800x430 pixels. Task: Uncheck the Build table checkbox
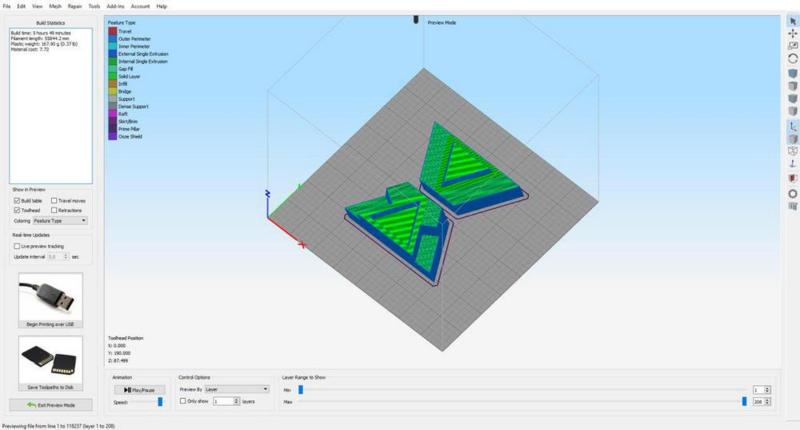(17, 200)
